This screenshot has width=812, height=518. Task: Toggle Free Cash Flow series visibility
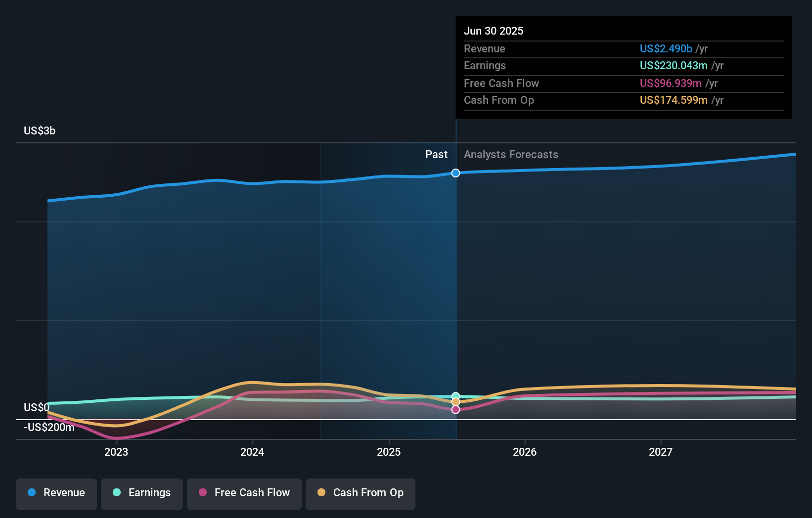tap(244, 493)
